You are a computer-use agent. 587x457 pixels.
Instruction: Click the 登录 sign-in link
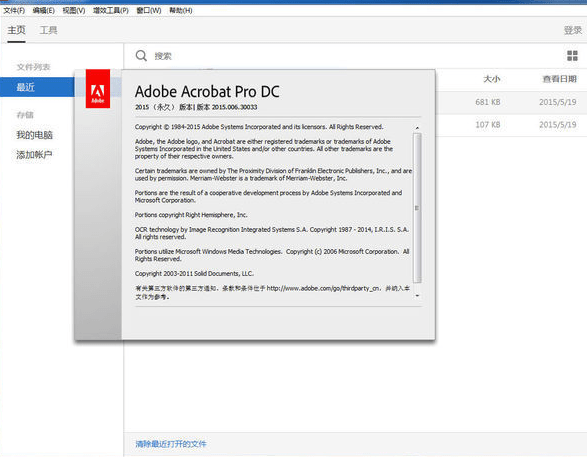pyautogui.click(x=573, y=30)
